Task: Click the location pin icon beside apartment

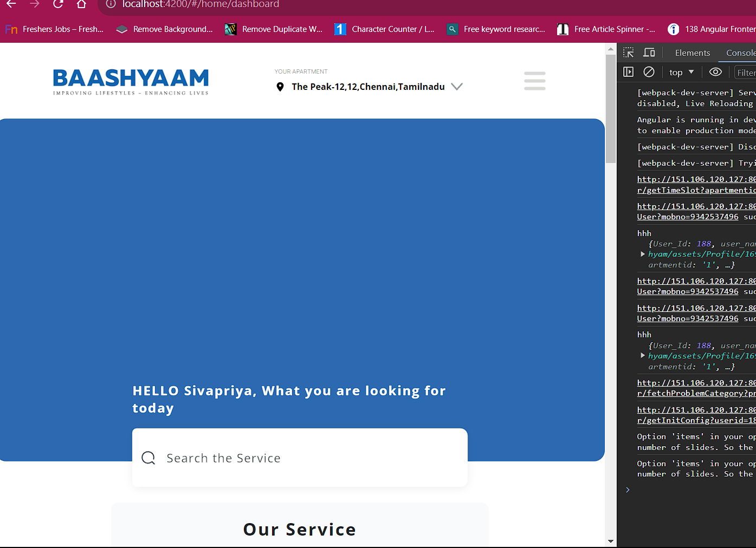Action: click(280, 87)
